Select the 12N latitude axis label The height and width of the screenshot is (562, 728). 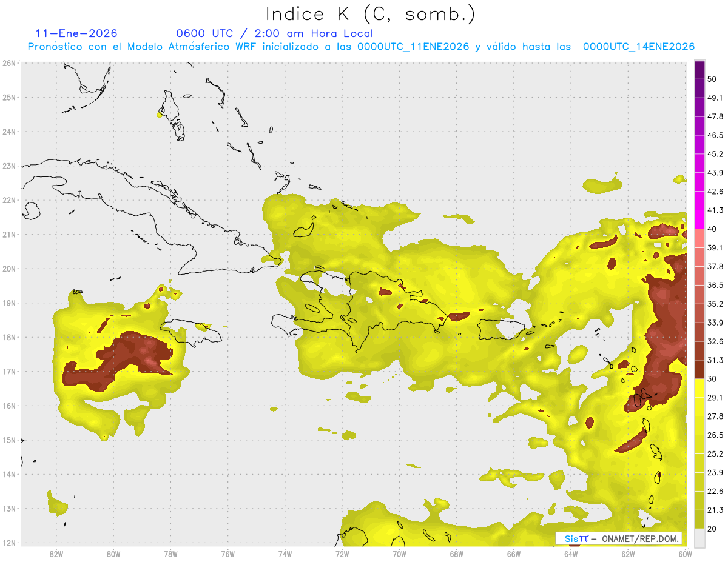(x=8, y=543)
